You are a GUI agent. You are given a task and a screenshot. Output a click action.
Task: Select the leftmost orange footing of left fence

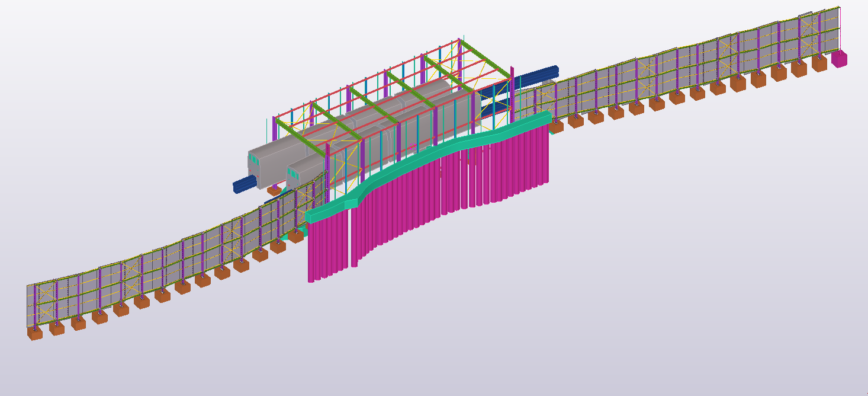click(x=35, y=333)
